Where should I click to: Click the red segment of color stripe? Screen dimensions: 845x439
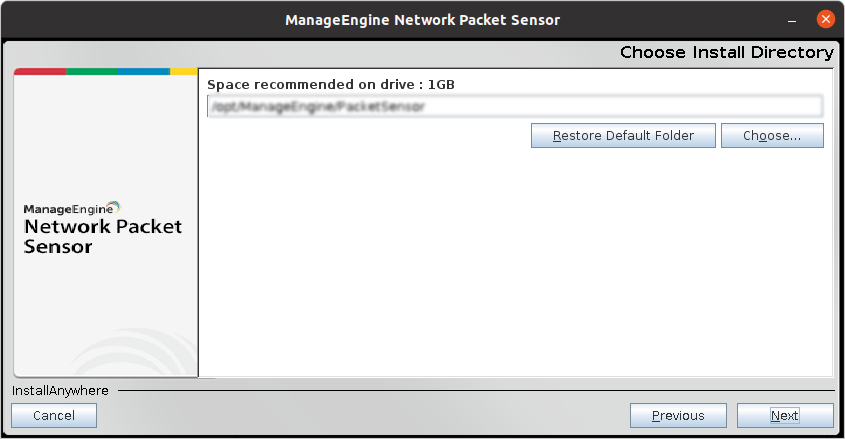[40, 71]
